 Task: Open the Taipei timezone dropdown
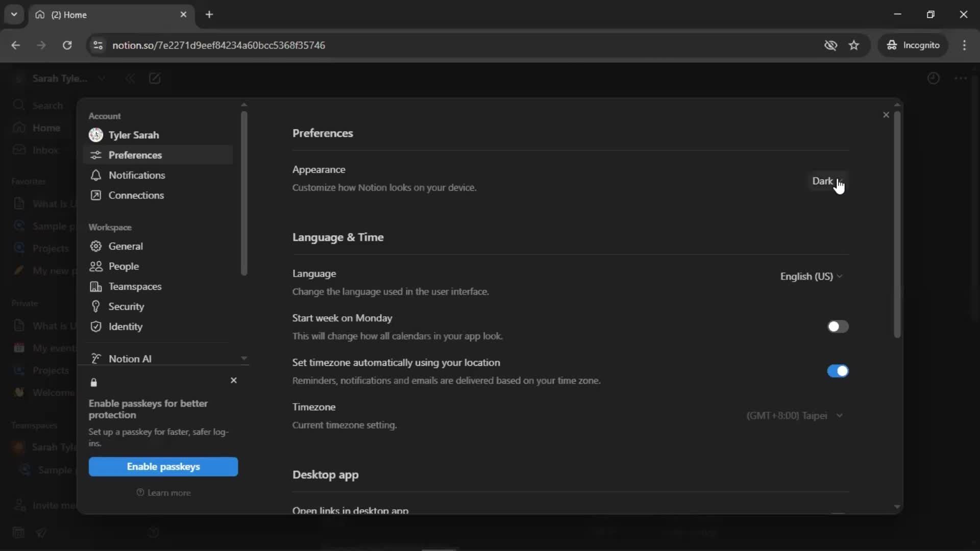[x=794, y=415]
